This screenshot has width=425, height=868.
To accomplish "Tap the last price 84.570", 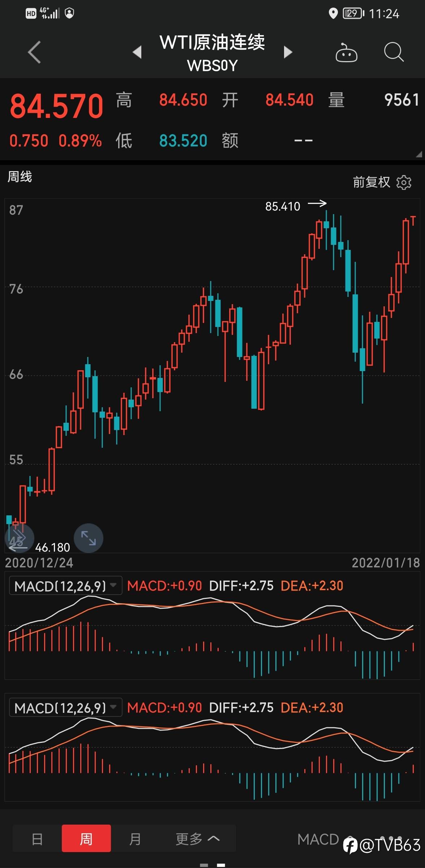I will (57, 106).
